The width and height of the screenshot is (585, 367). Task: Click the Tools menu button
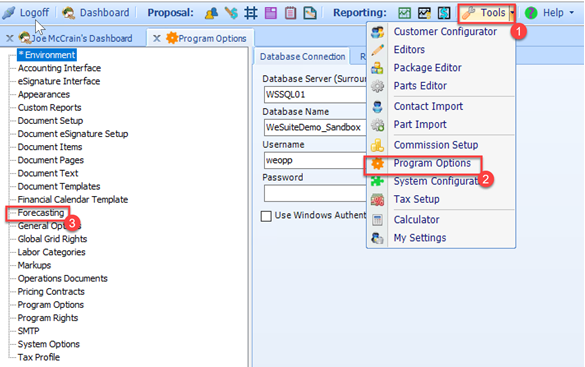(x=484, y=13)
